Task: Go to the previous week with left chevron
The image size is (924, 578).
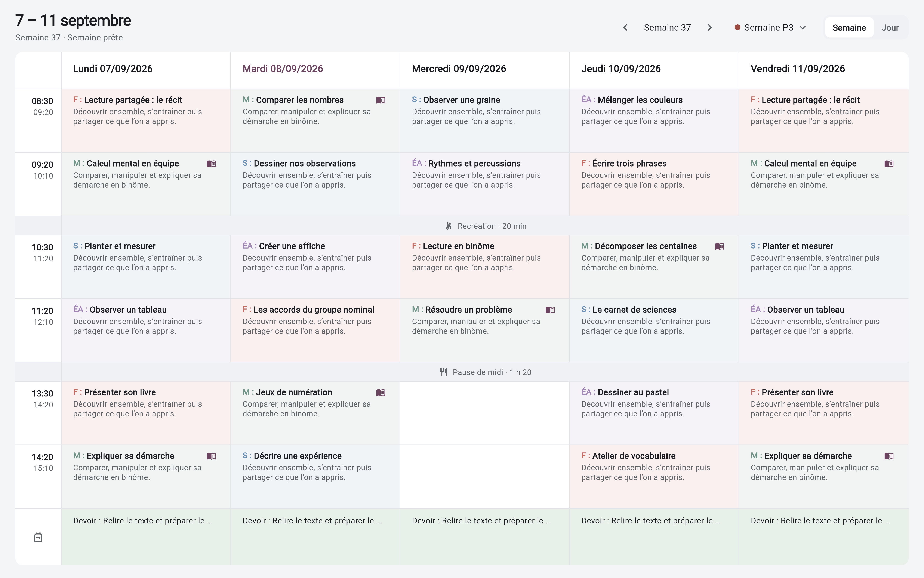Action: coord(625,28)
